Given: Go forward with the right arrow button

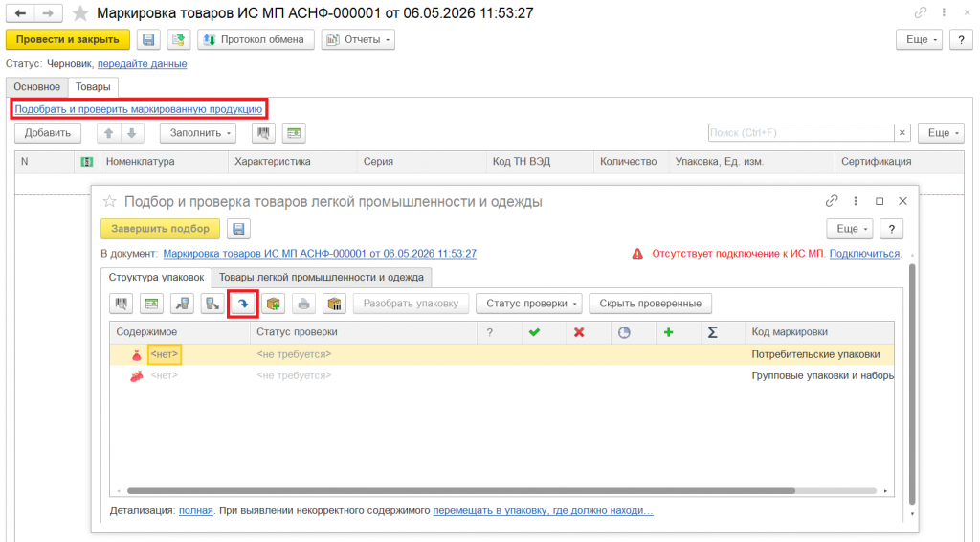Looking at the screenshot, I should click(x=48, y=13).
